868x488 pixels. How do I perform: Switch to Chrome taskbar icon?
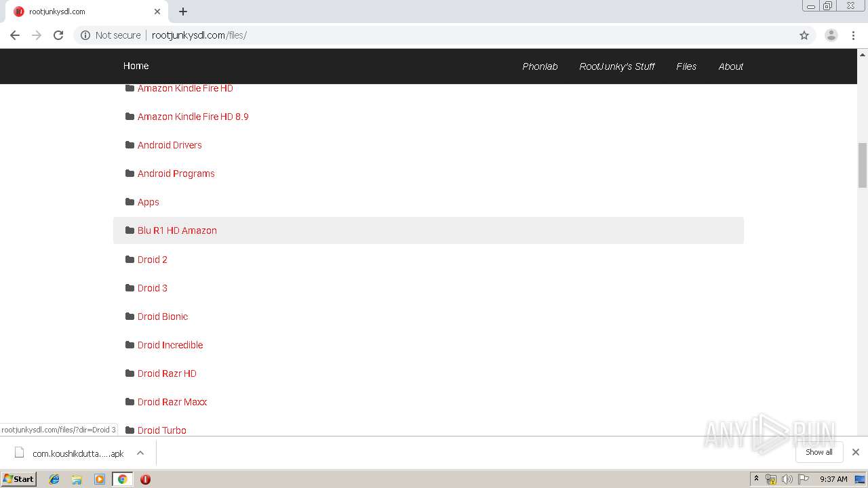[123, 479]
